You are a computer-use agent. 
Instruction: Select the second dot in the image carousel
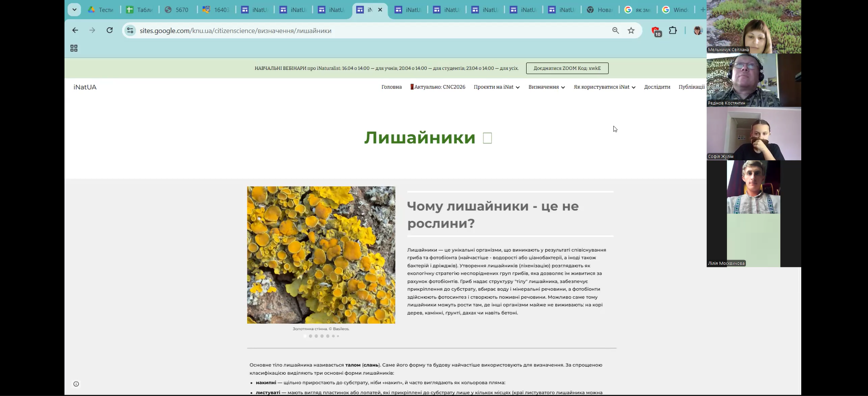coord(311,336)
